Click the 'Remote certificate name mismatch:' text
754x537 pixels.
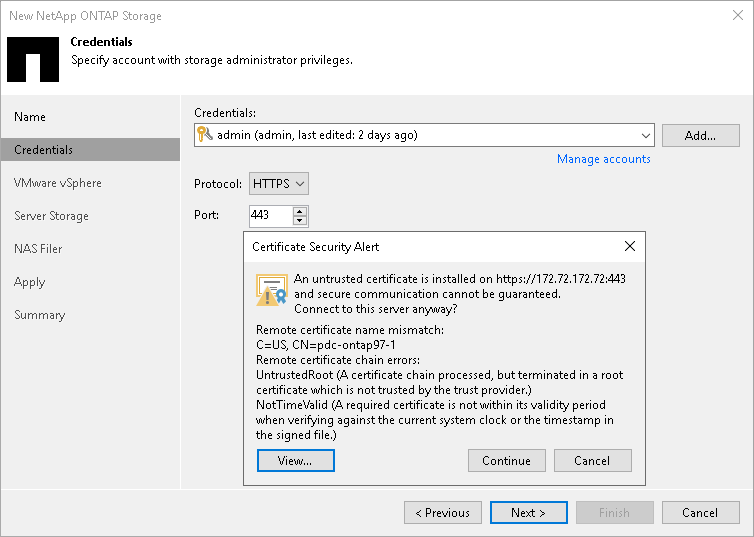pos(350,330)
